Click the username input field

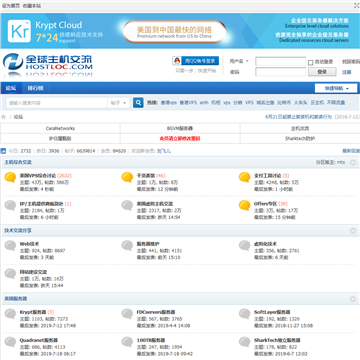coord(280,62)
